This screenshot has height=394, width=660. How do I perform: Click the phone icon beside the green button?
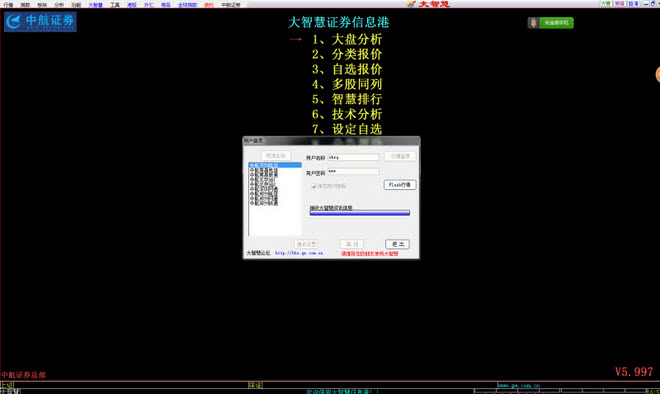[x=533, y=23]
